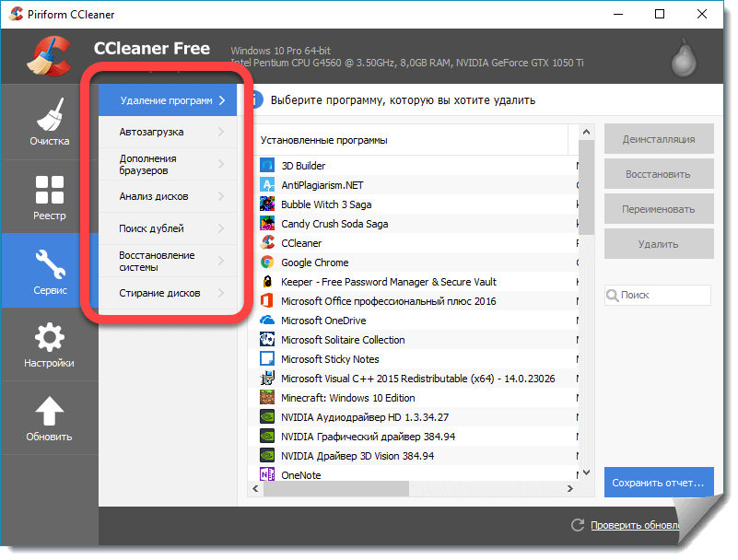The height and width of the screenshot is (560, 738).
Task: Open the Удаление программ menu item
Action: pyautogui.click(x=167, y=100)
